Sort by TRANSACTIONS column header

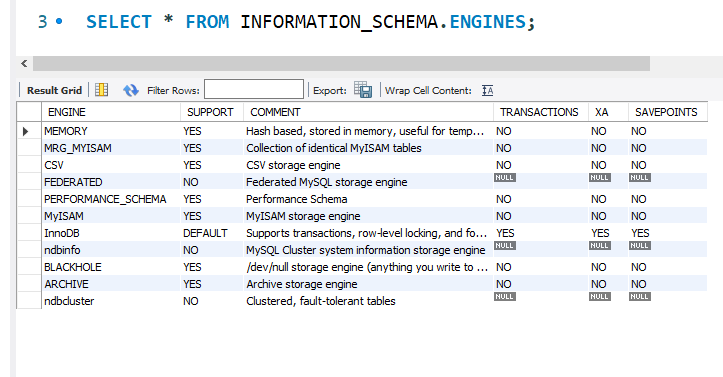pos(541,112)
